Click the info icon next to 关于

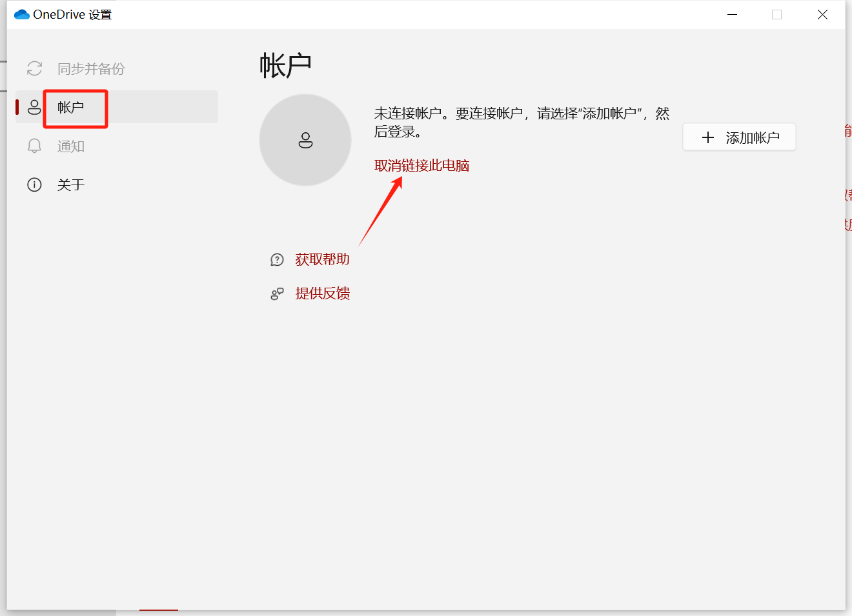point(35,185)
